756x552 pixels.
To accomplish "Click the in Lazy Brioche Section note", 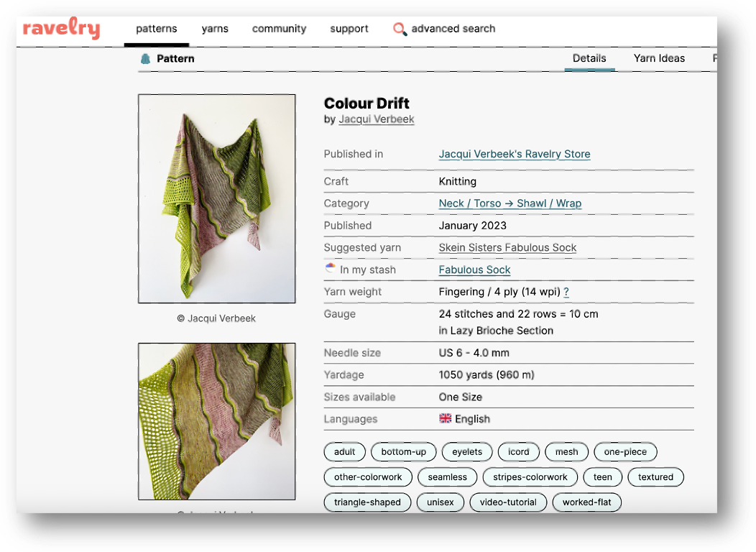I will pos(496,331).
